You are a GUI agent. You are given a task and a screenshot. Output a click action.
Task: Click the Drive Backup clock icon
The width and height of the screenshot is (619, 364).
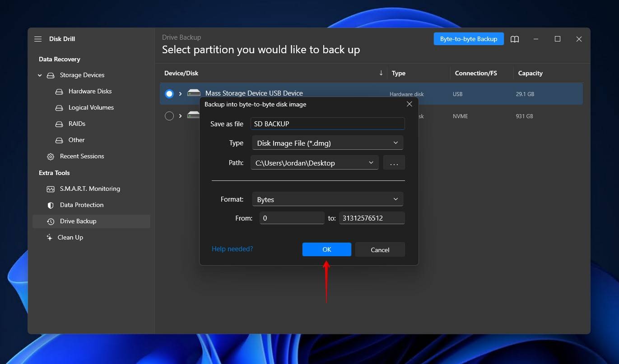pos(51,221)
